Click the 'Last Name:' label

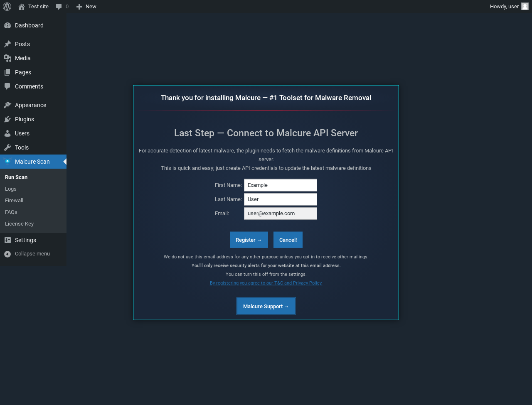[228, 199]
